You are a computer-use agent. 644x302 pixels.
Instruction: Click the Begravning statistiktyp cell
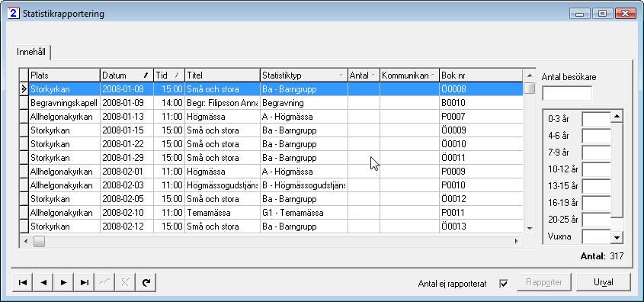304,103
